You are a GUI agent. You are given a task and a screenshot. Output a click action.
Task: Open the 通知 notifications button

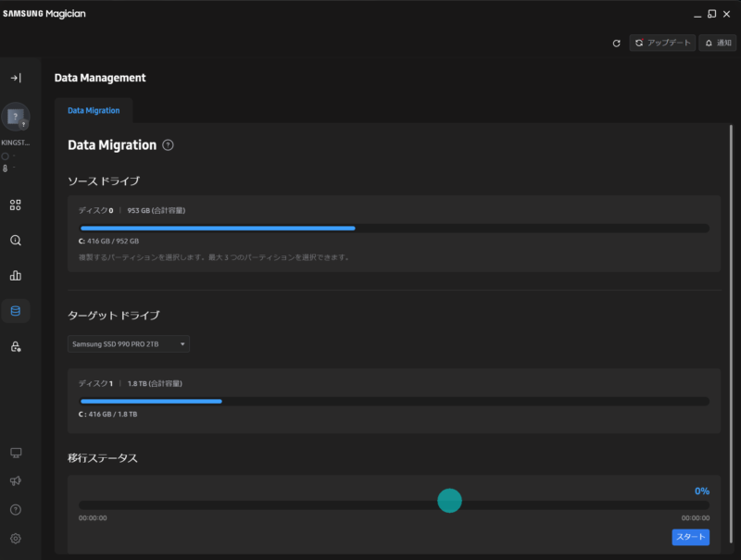717,43
